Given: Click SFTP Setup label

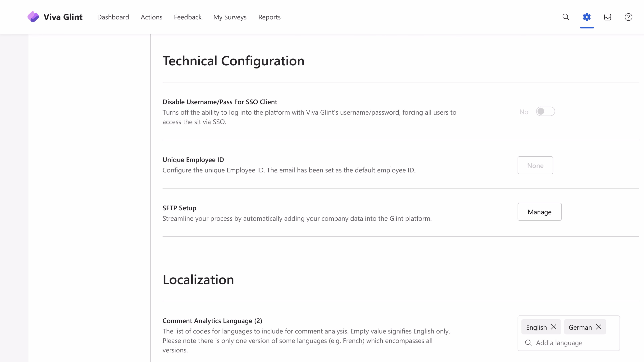Looking at the screenshot, I should click(x=179, y=208).
